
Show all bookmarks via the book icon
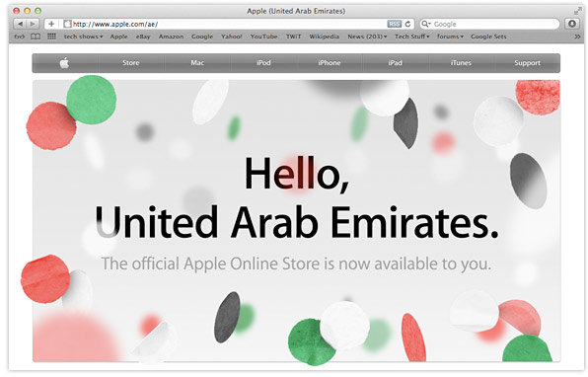[36, 37]
